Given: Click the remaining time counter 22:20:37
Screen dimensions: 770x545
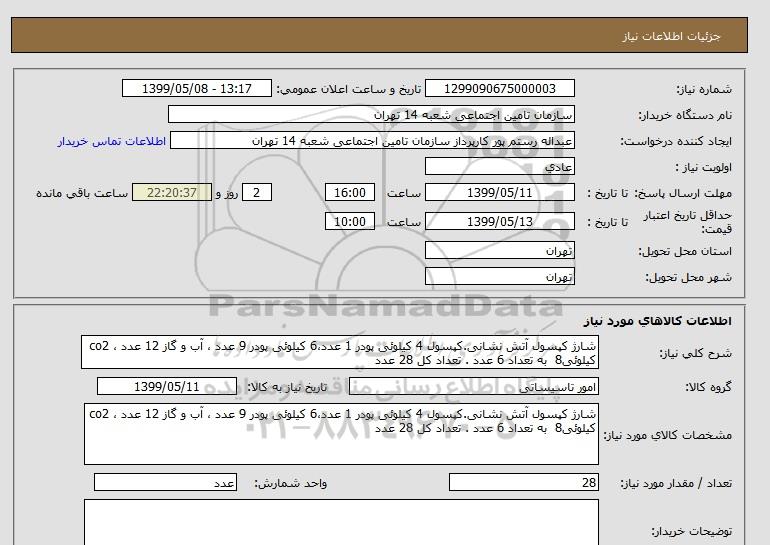Looking at the screenshot, I should tap(172, 192).
